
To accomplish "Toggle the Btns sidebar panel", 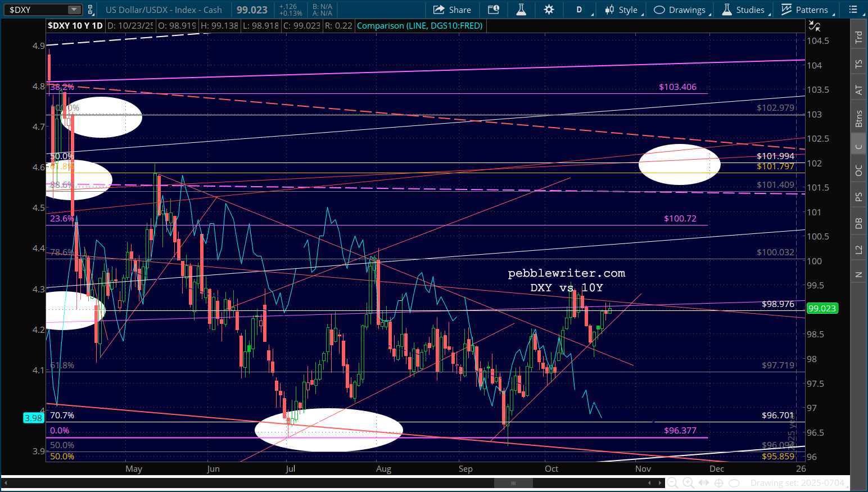I will coord(858,119).
